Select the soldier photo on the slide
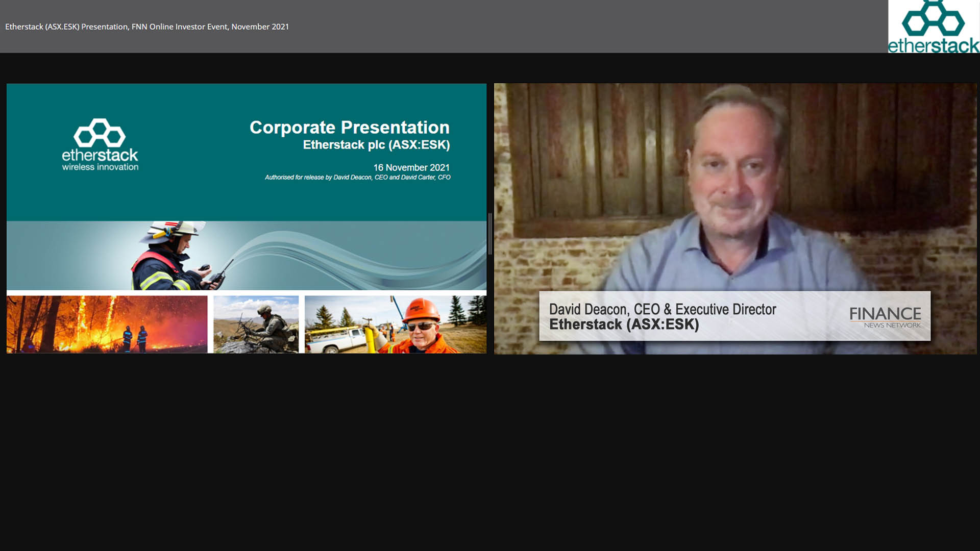Screen dimensions: 980x551 256,324
